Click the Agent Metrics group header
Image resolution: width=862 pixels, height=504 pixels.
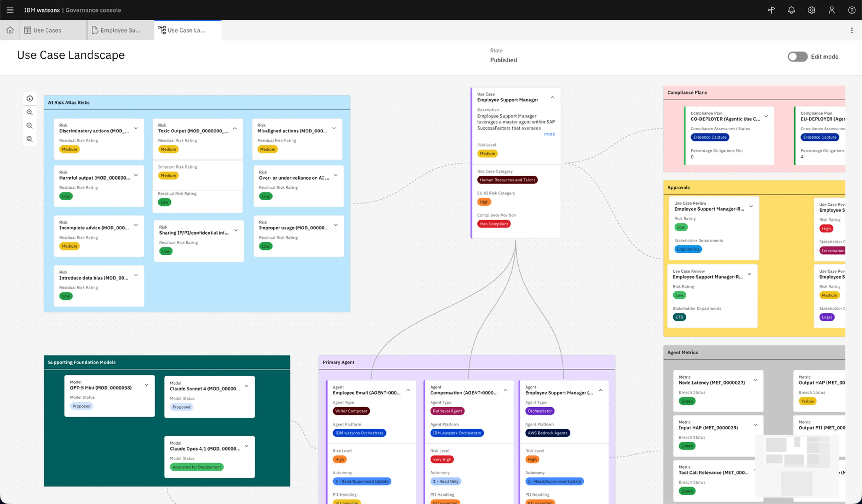pyautogui.click(x=754, y=352)
